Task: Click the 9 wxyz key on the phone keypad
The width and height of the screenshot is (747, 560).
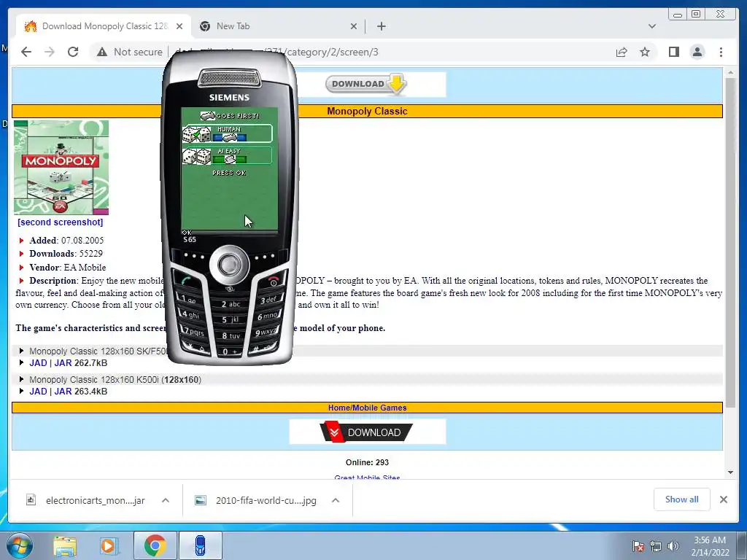Action: tap(265, 332)
